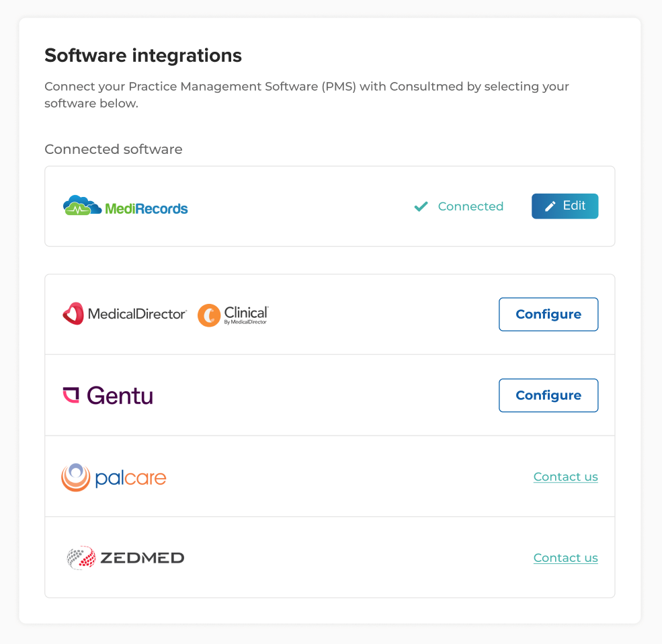Click the orange Clinical circle logo icon
This screenshot has width=662, height=644.
[209, 315]
